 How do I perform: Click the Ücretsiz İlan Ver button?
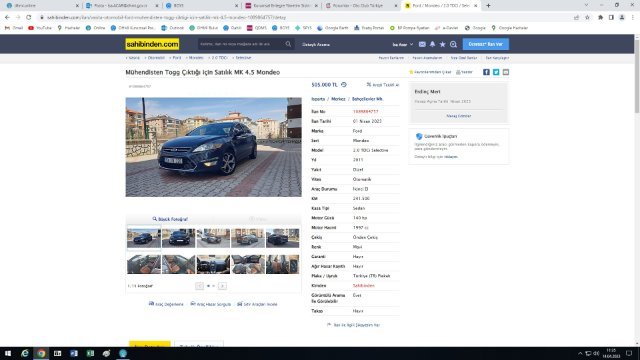tap(486, 44)
